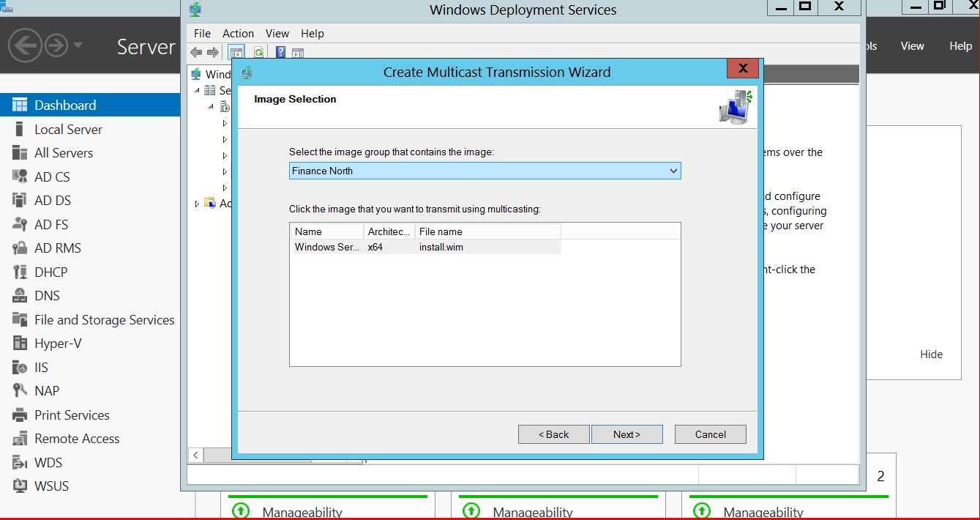The width and height of the screenshot is (980, 520).
Task: Select the Hyper-V role icon
Action: pos(20,343)
